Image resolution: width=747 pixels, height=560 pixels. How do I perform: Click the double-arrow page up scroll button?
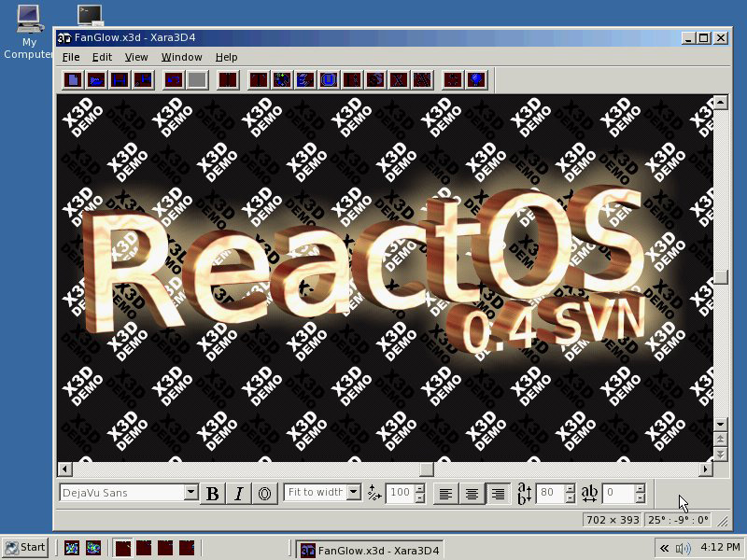coord(720,439)
